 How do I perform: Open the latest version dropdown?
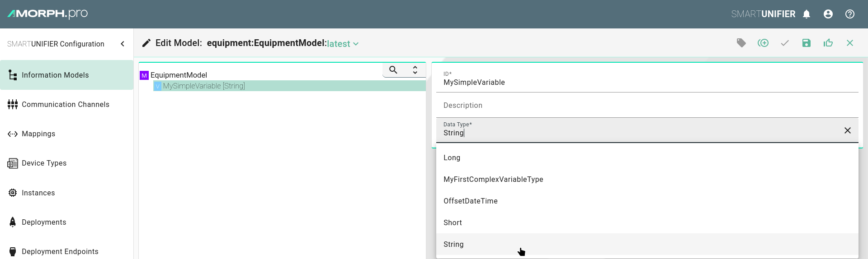[x=343, y=44]
